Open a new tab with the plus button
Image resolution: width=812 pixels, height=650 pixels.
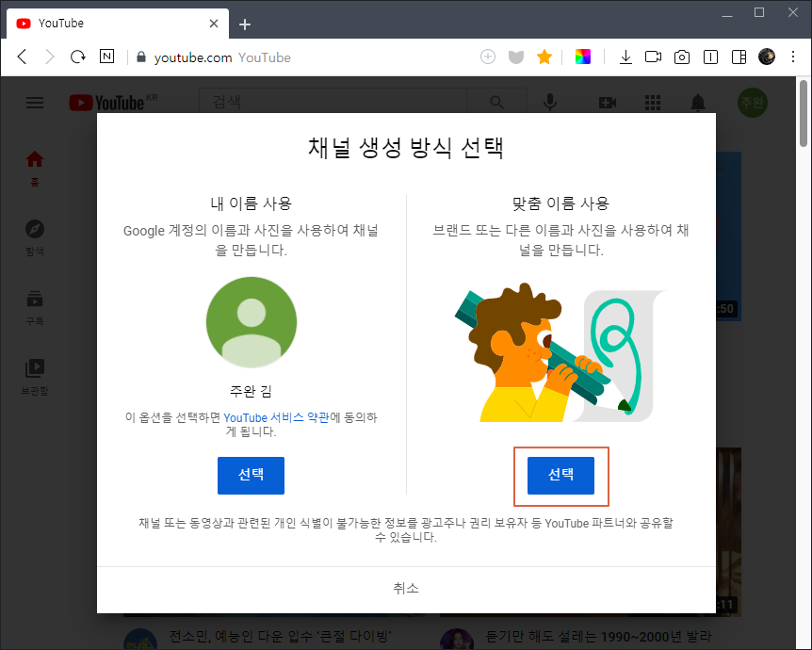245,24
